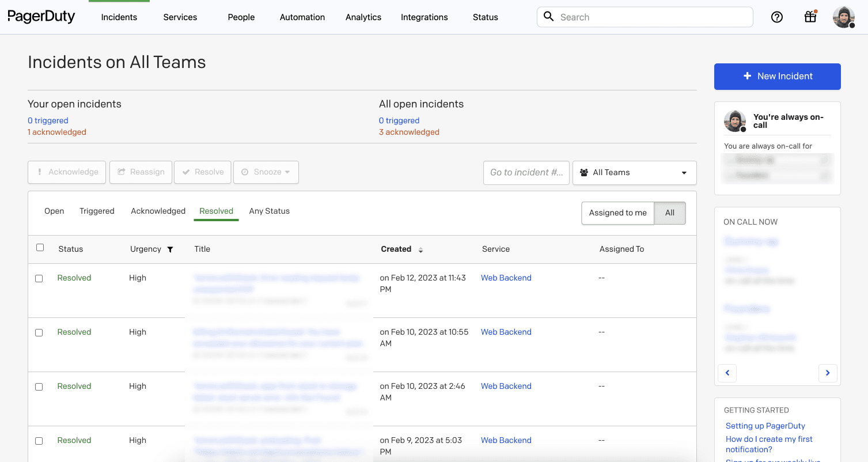868x462 pixels.
Task: Switch to the Open incidents tab
Action: 54,211
